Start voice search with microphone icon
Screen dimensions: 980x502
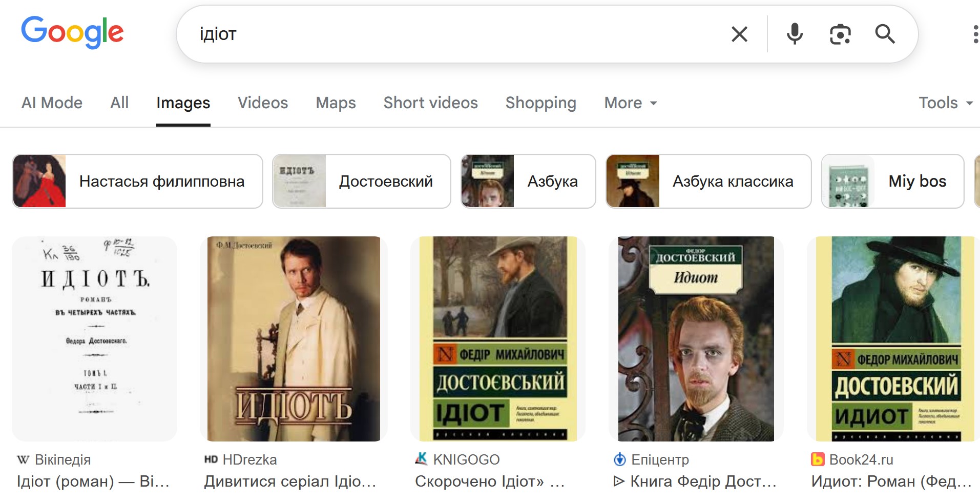click(x=795, y=34)
